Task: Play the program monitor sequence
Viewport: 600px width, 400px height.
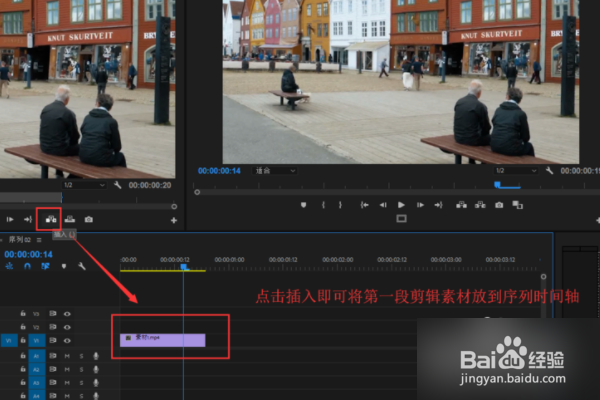Action: (x=401, y=205)
